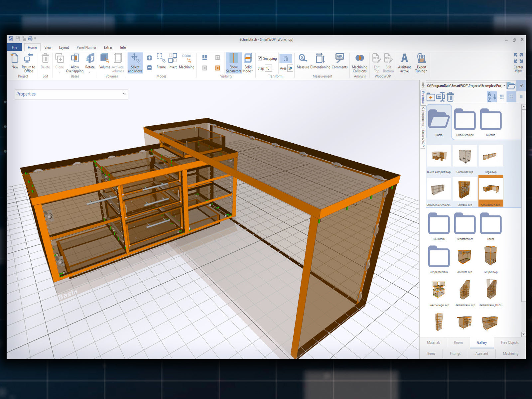Click the Comments tool icon
The image size is (532, 399).
[339, 62]
